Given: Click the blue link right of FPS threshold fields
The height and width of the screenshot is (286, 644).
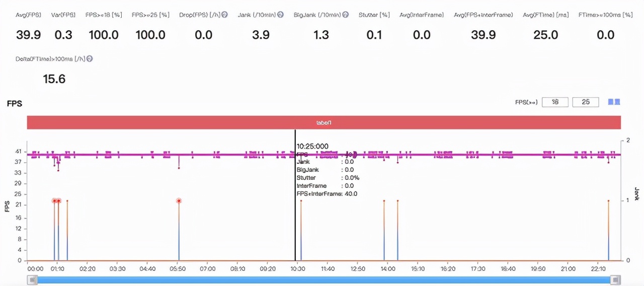Looking at the screenshot, I should (x=614, y=102).
